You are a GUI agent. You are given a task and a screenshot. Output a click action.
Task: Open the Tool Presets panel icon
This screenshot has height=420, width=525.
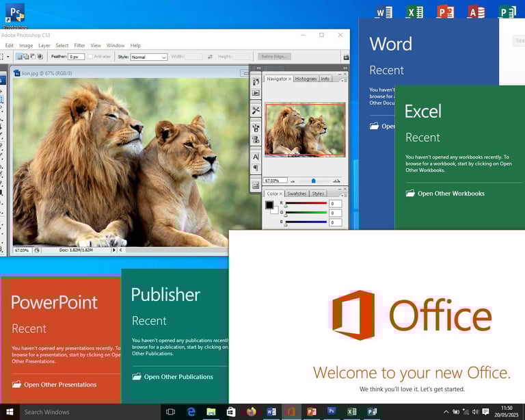[256, 110]
